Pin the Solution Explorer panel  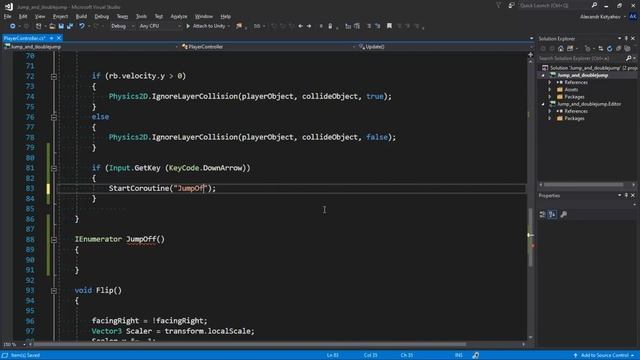[x=626, y=38]
